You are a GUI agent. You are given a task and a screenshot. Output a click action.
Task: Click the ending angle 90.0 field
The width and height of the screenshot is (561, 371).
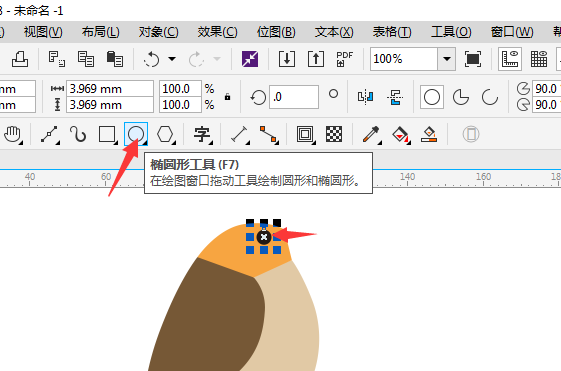coord(547,105)
